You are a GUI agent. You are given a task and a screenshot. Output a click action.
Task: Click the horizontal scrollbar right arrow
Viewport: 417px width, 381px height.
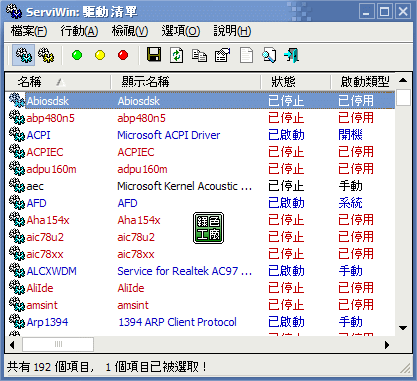coord(387,345)
